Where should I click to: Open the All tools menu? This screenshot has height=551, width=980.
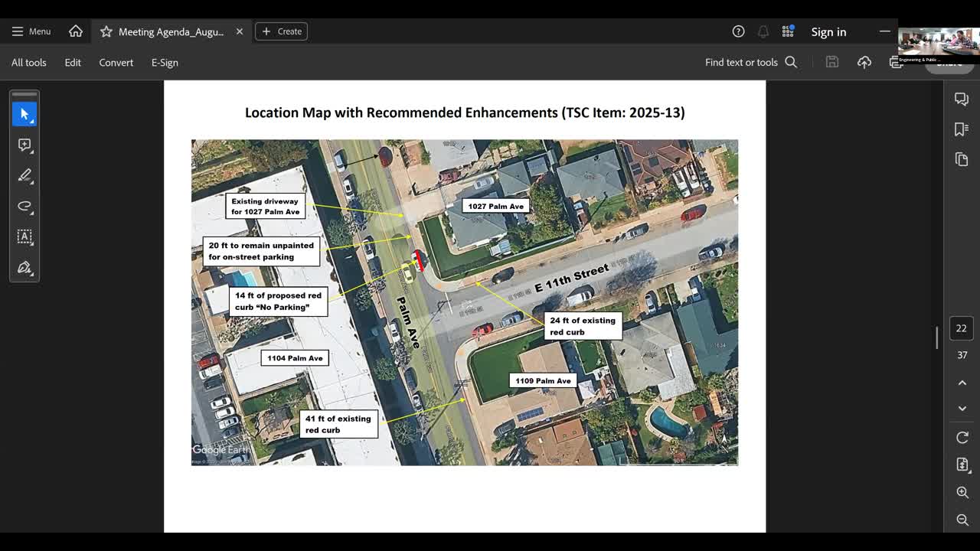click(x=29, y=63)
